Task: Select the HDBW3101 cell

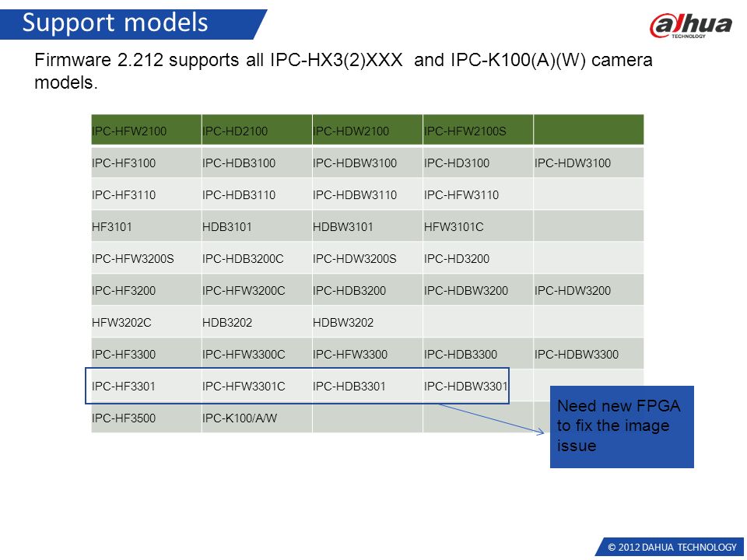Action: (367, 226)
